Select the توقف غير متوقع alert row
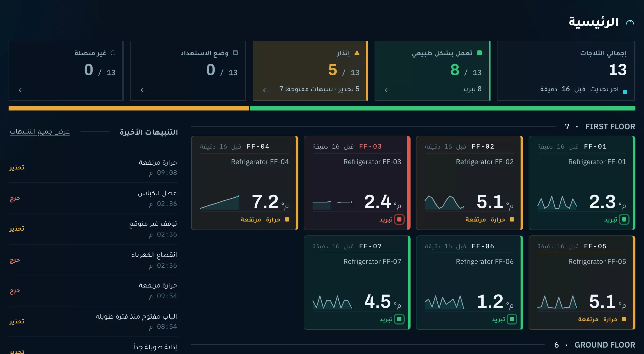Screen dimensions: 644x354 coord(93,229)
